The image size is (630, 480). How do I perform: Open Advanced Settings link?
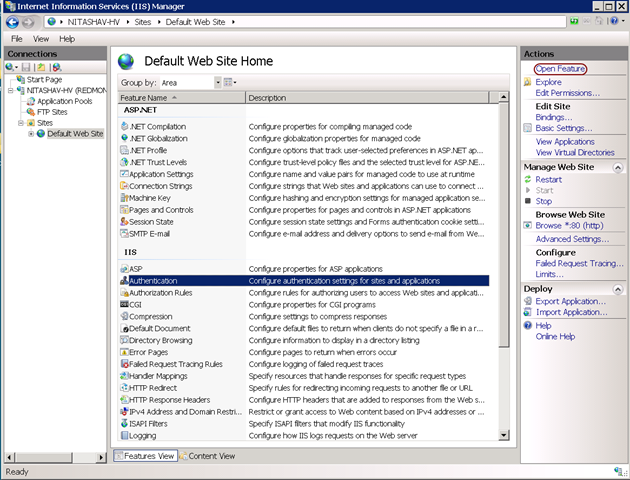point(572,239)
